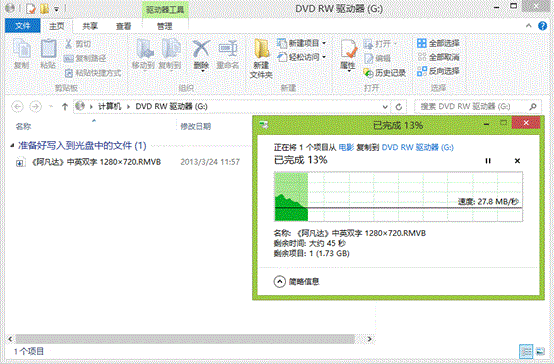554x364 pixels.
Task: Click the horizontal scrollbar left arrow
Action: click(10, 339)
